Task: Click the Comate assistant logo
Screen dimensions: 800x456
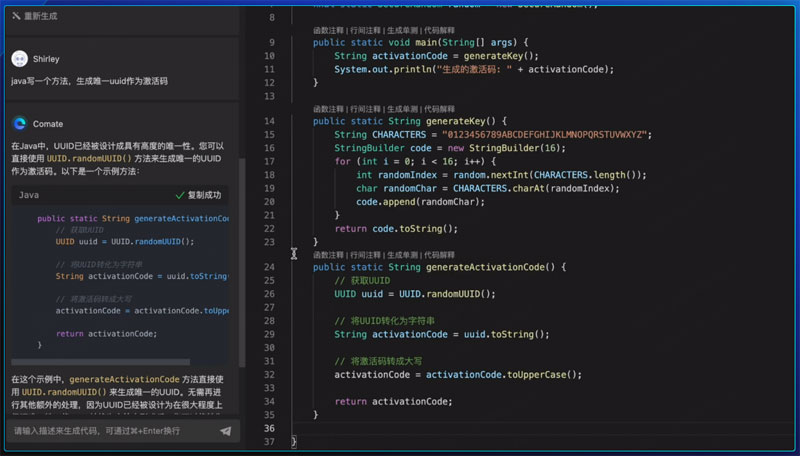Action: 19,123
